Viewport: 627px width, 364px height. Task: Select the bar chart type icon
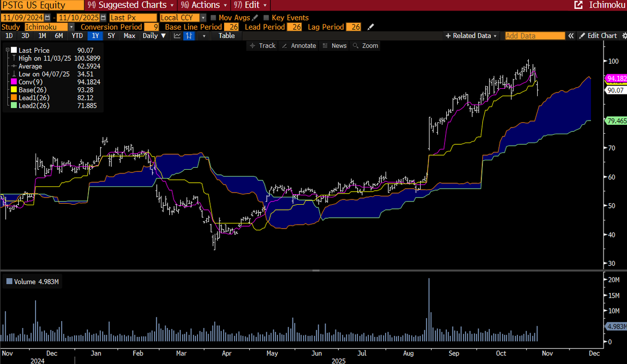[x=190, y=36]
